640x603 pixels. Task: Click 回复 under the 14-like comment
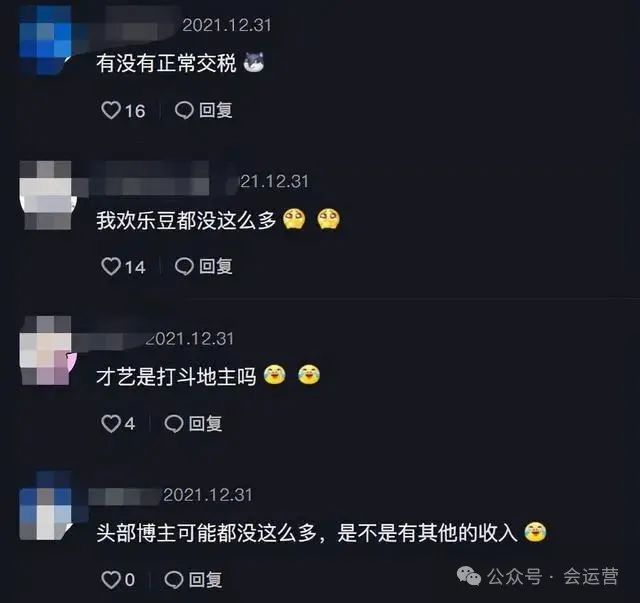click(216, 267)
